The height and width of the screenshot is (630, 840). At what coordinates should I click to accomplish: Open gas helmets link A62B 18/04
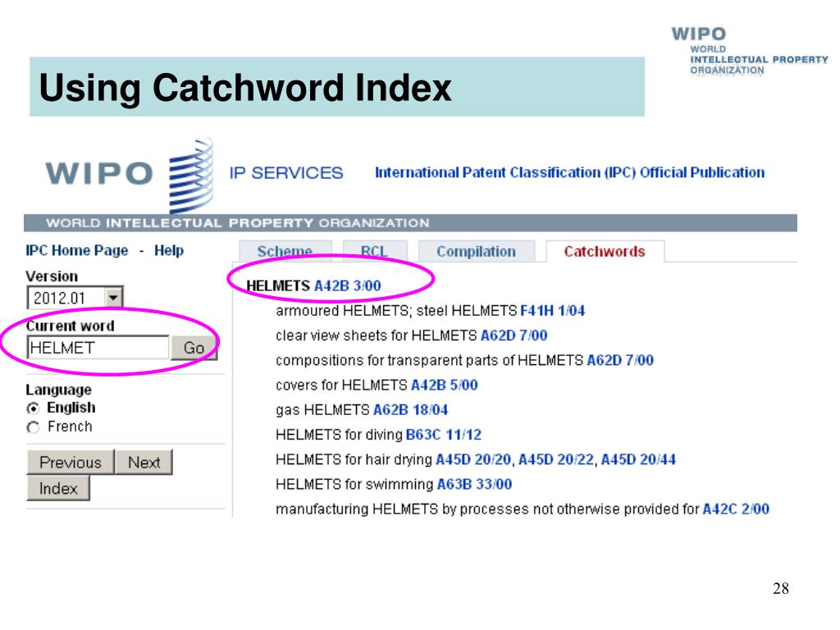[x=410, y=410]
